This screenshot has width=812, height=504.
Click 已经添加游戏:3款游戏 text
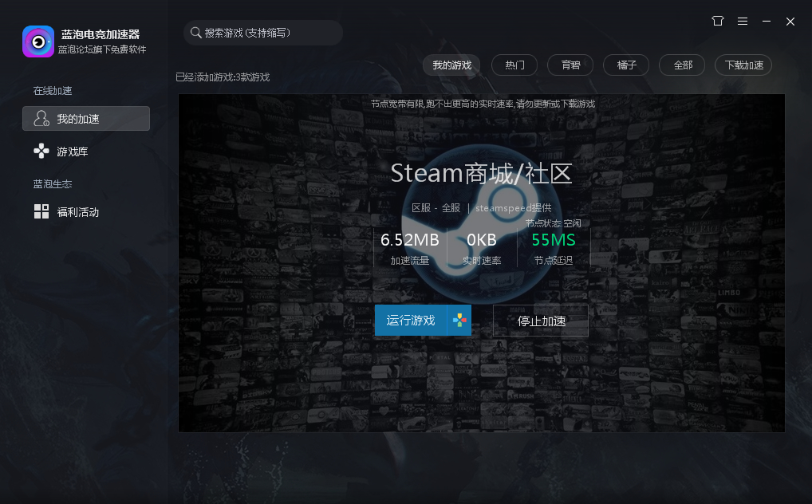[223, 77]
